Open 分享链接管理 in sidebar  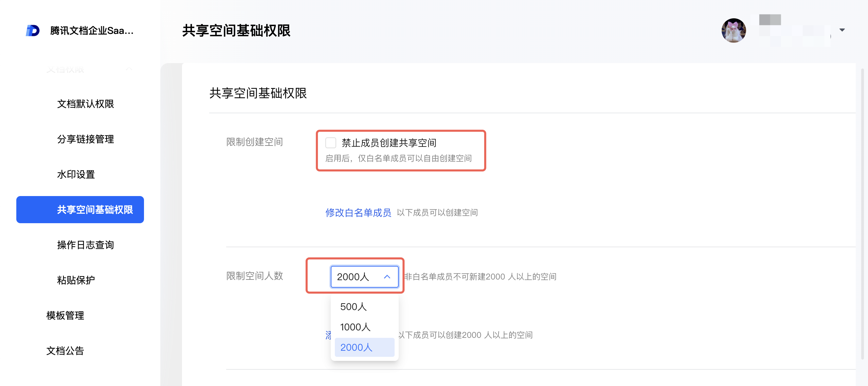point(86,139)
